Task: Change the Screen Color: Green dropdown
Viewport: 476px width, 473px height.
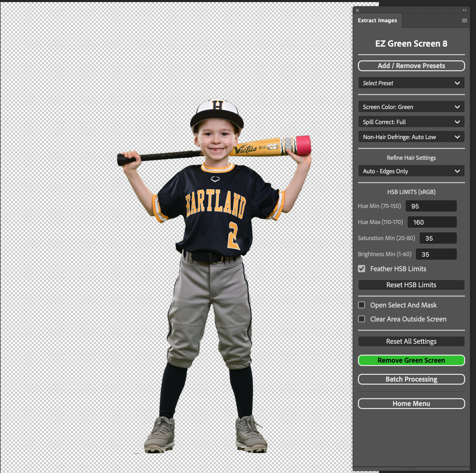Action: click(x=411, y=107)
